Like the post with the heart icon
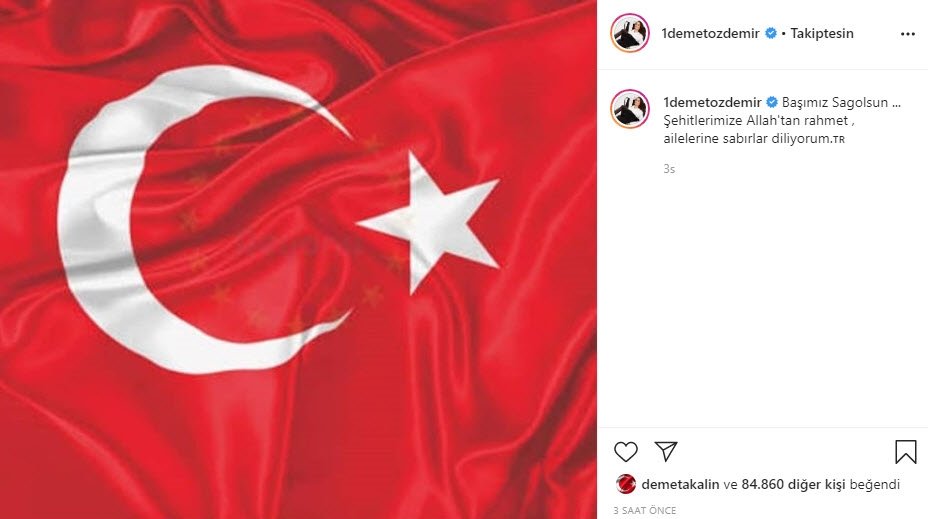The width and height of the screenshot is (928, 519). (x=626, y=452)
